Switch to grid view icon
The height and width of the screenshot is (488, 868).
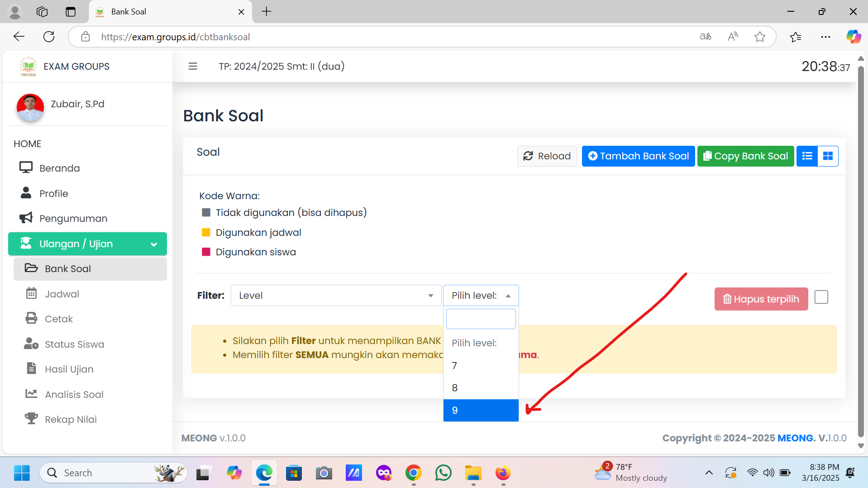(x=828, y=156)
